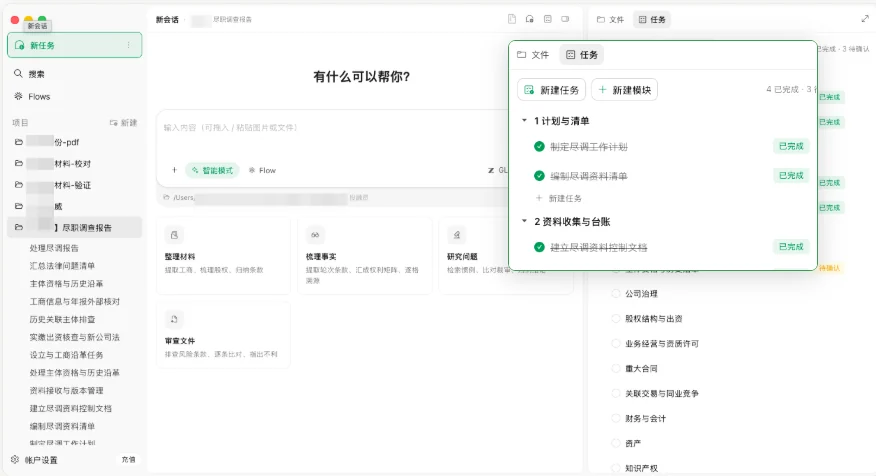
Task: Open 工商信息与年报外部核对 conversation
Action: coord(74,301)
